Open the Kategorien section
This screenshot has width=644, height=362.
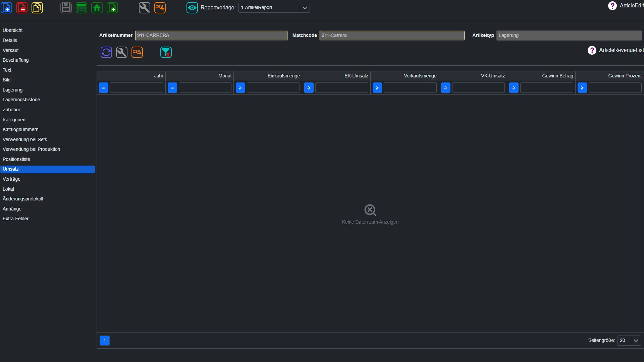(x=48, y=120)
